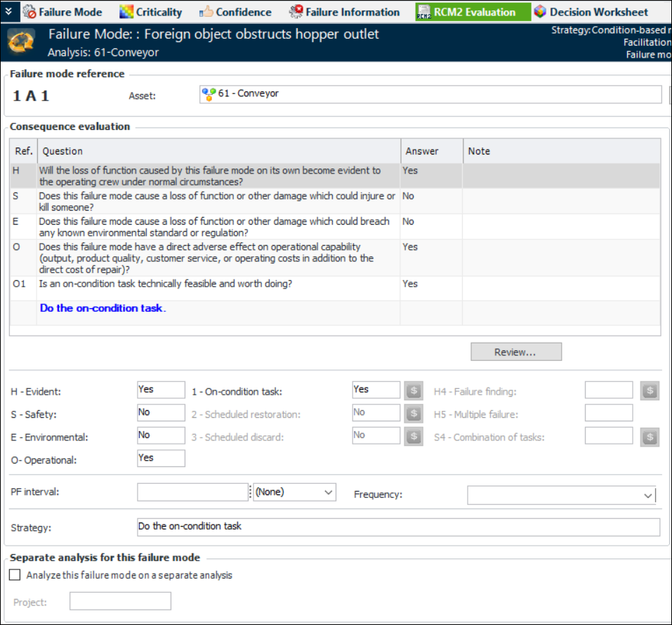Open the PF interval unit dropdown showing (None)
Viewport: 672px width, 625px height.
point(294,492)
